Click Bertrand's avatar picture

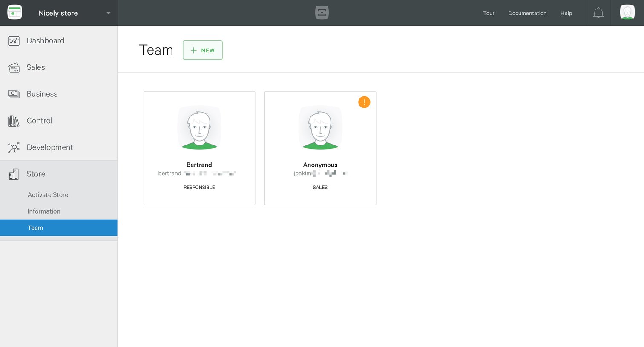click(199, 127)
